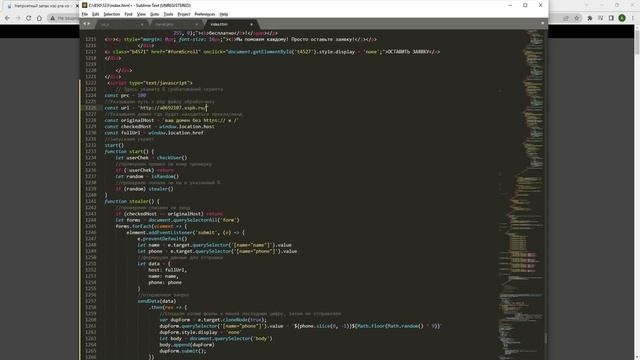The width and height of the screenshot is (640, 360).
Task: Open the tab list dropdown at the tab bar's end
Action: (x=542, y=23)
